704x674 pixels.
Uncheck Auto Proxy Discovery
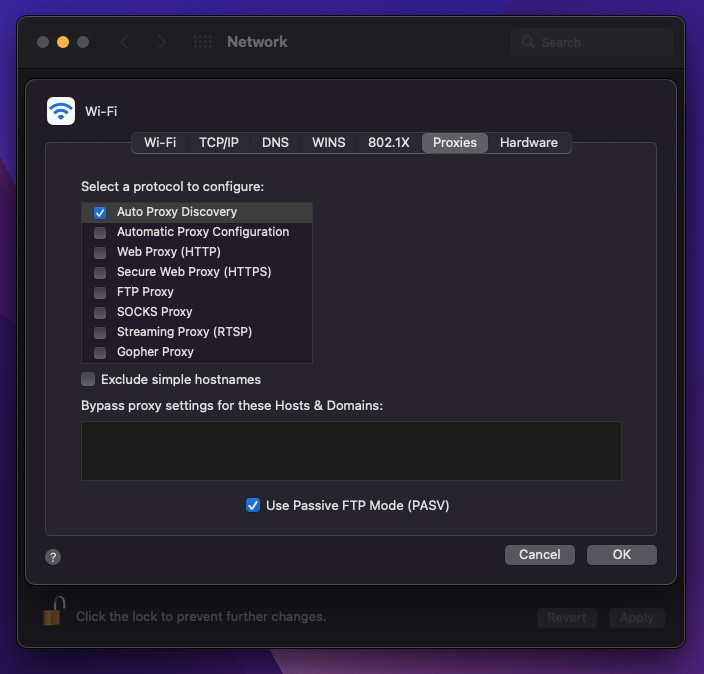coord(100,212)
